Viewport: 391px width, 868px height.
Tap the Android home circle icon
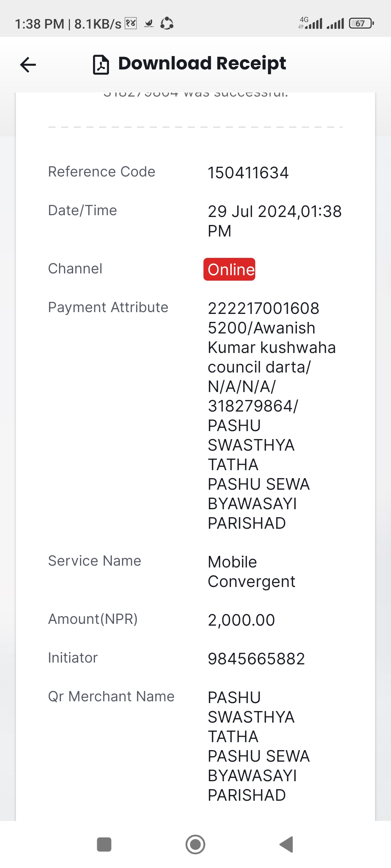click(x=195, y=844)
